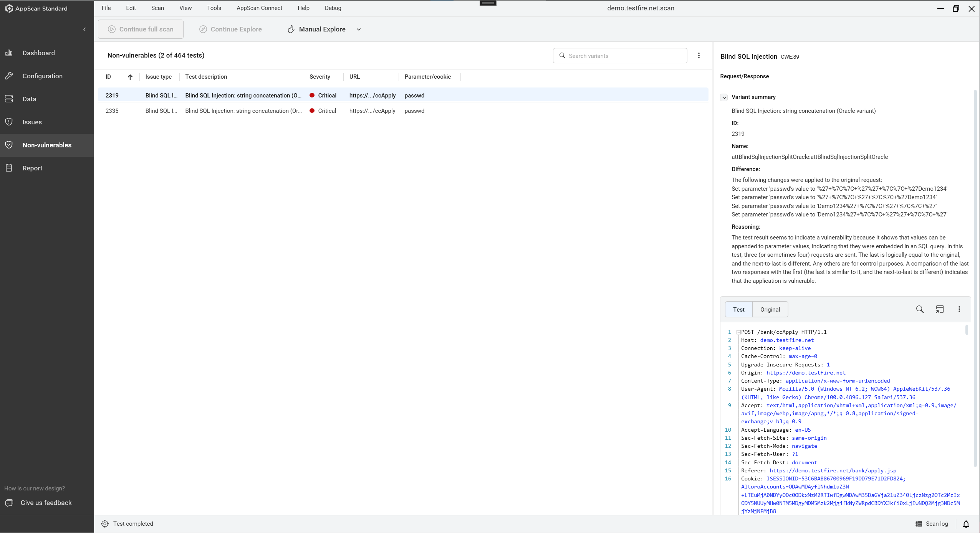Click the Non-vulnerables menu item
Image resolution: width=980 pixels, height=533 pixels.
[46, 144]
